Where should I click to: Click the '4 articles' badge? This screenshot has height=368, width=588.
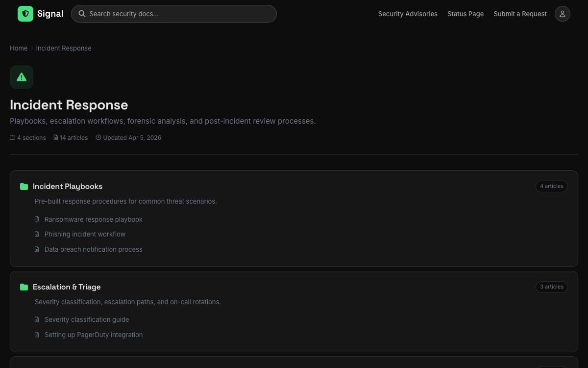point(552,186)
